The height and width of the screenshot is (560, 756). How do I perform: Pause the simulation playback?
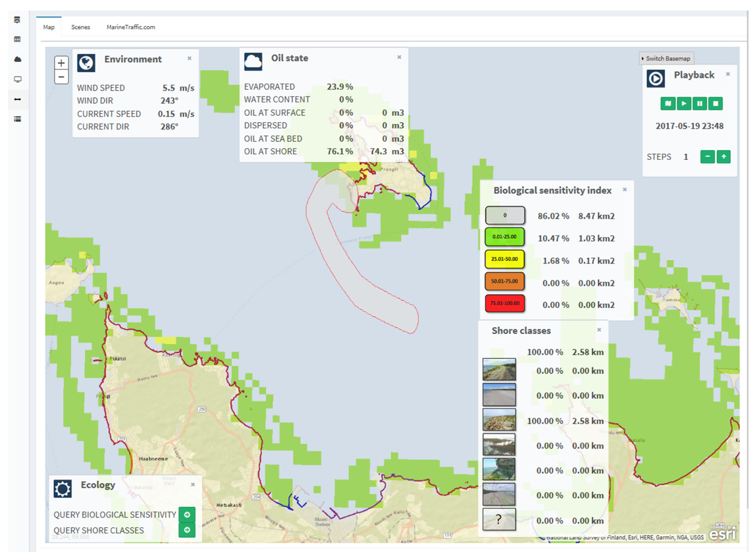[x=699, y=103]
